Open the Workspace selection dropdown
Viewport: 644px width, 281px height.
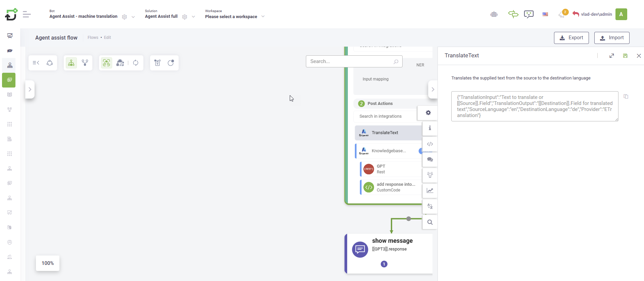coord(263,16)
